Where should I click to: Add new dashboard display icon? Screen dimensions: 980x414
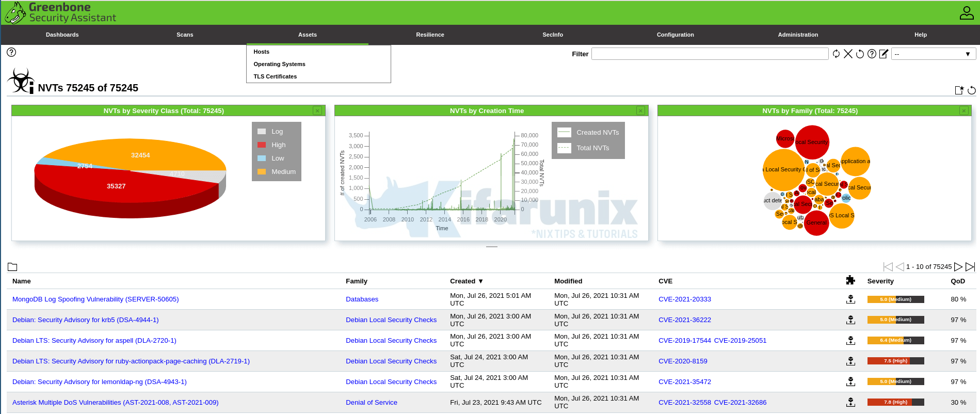[x=959, y=90]
